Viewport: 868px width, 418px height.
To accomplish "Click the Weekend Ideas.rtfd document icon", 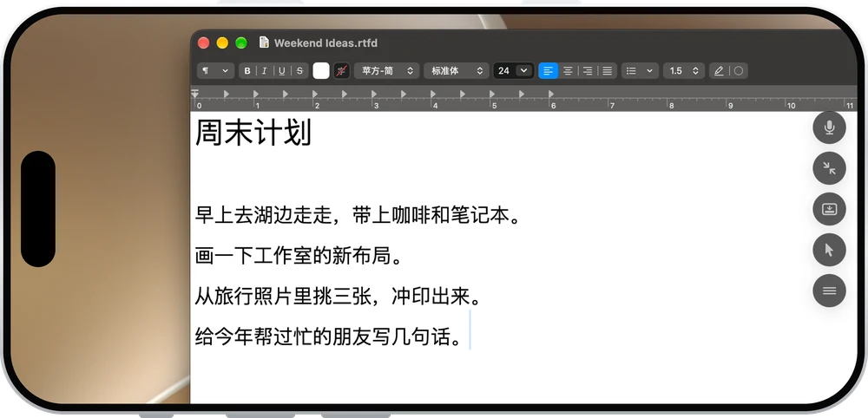I will point(264,42).
